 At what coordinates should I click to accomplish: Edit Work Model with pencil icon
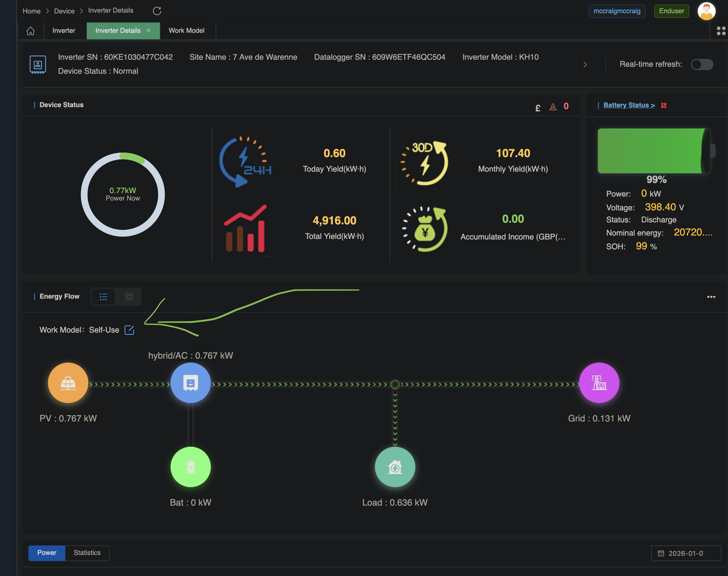(x=129, y=330)
